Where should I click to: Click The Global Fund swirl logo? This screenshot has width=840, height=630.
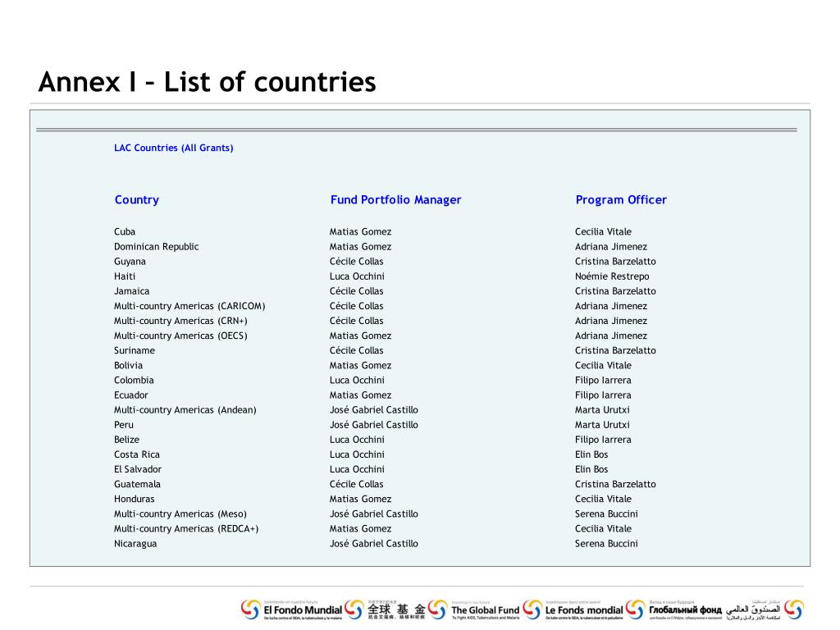click(437, 609)
